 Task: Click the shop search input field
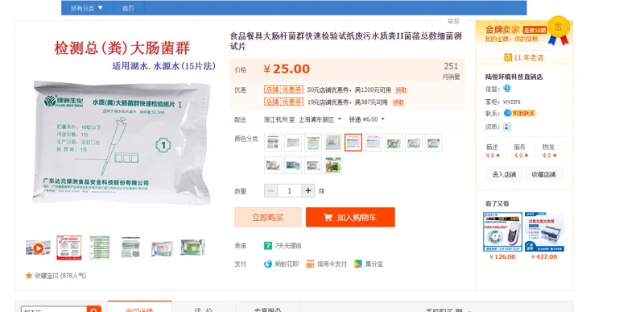coord(54,310)
